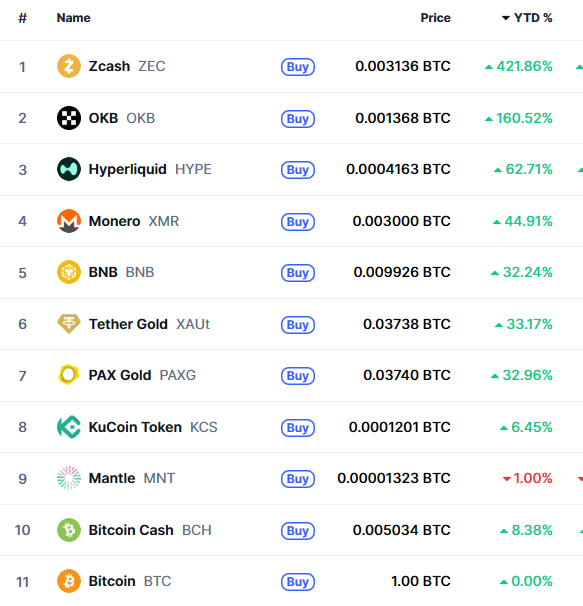Sort by the Name column header

tap(73, 18)
